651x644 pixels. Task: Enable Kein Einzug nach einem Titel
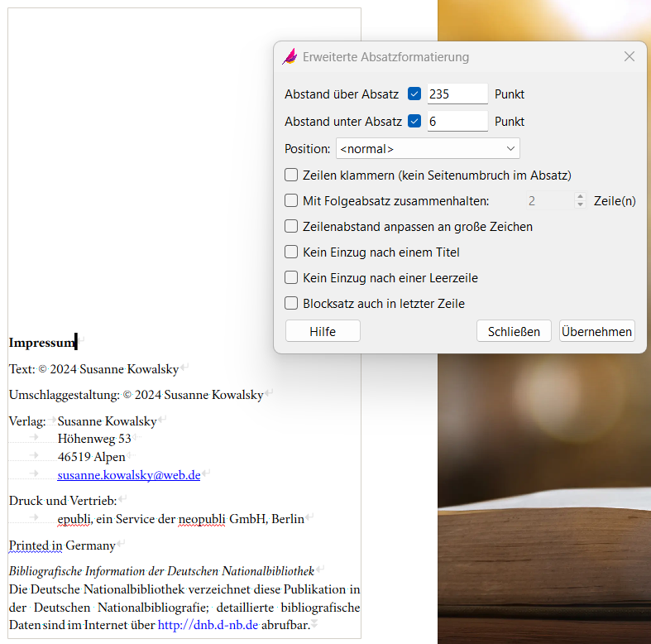[291, 252]
